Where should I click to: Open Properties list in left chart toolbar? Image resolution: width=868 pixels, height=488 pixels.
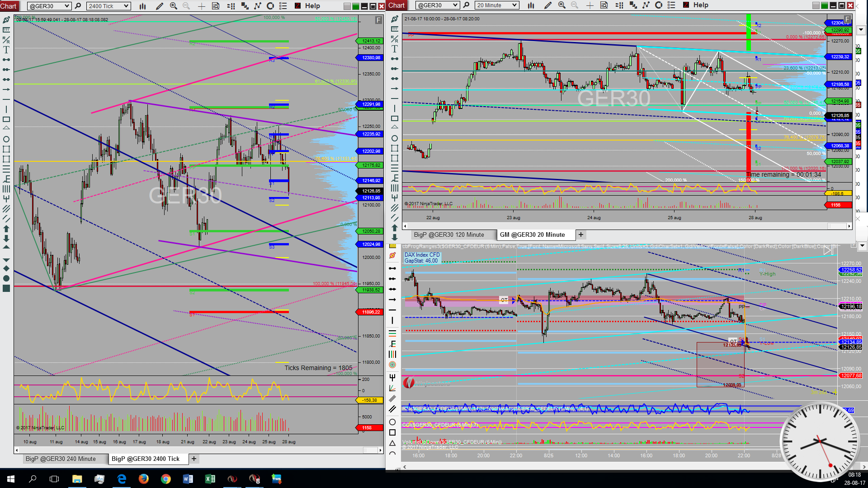(x=283, y=6)
